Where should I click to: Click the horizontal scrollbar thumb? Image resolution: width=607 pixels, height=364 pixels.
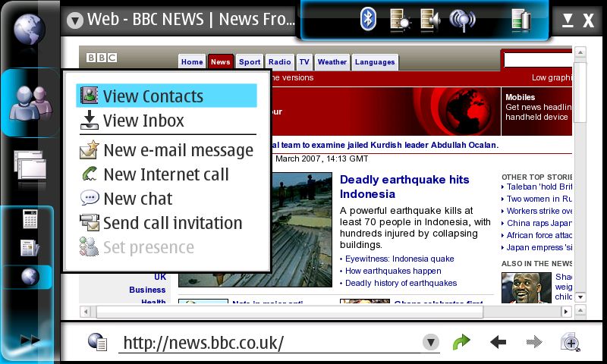point(290,312)
